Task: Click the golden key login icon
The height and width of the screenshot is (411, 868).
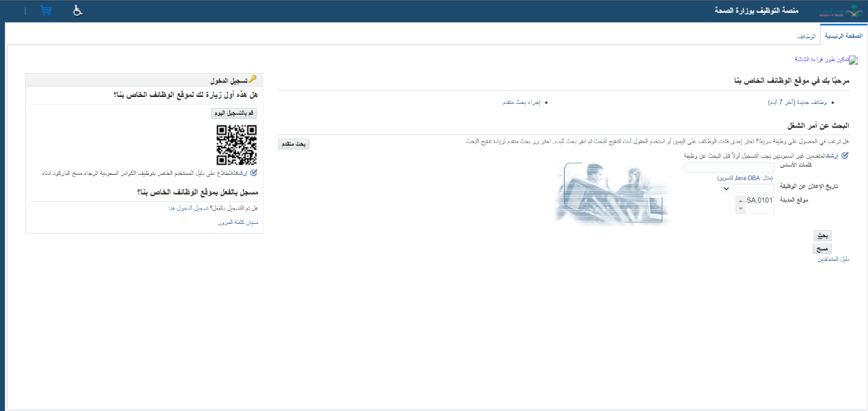Action: click(253, 79)
